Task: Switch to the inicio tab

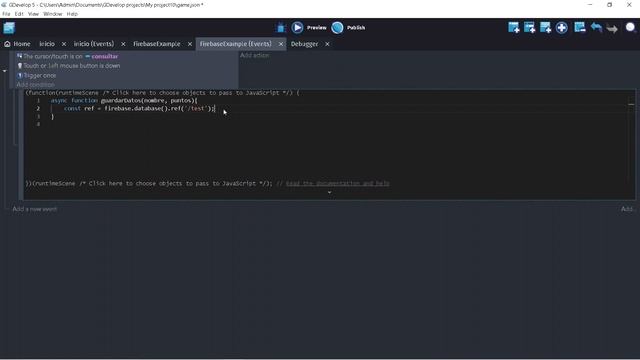Action: pyautogui.click(x=47, y=44)
